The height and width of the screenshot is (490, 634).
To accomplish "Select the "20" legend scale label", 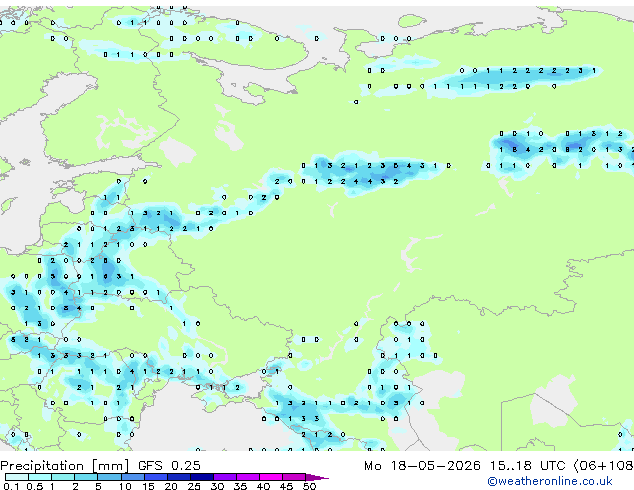I will pos(171,486).
